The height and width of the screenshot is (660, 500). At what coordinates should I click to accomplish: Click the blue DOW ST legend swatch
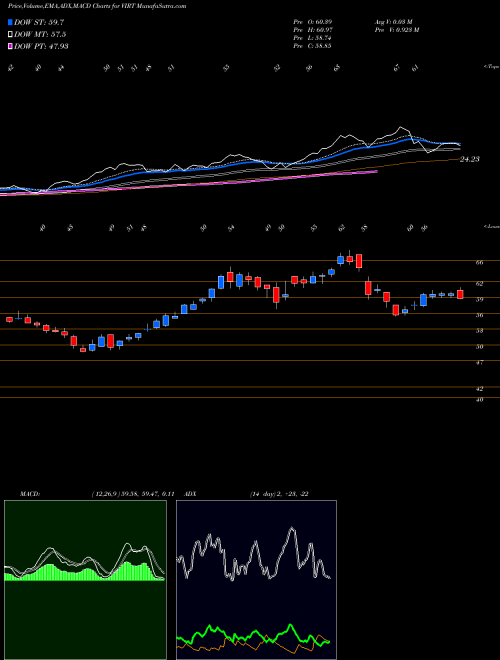pos(10,22)
